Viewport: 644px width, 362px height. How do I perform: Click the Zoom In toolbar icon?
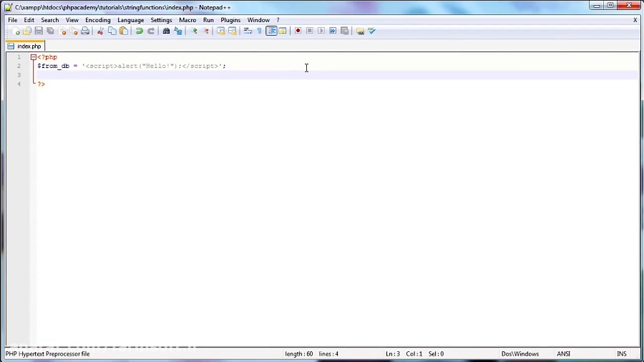pos(193,31)
